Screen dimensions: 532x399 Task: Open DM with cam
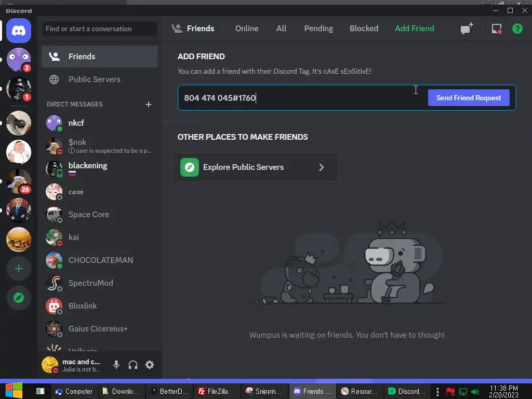coord(100,192)
